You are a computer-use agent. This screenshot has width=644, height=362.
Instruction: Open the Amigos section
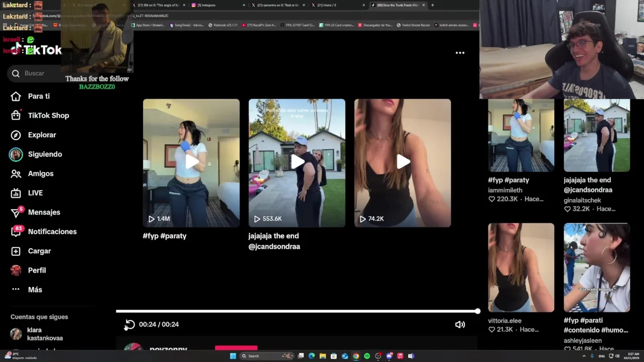pos(32,173)
